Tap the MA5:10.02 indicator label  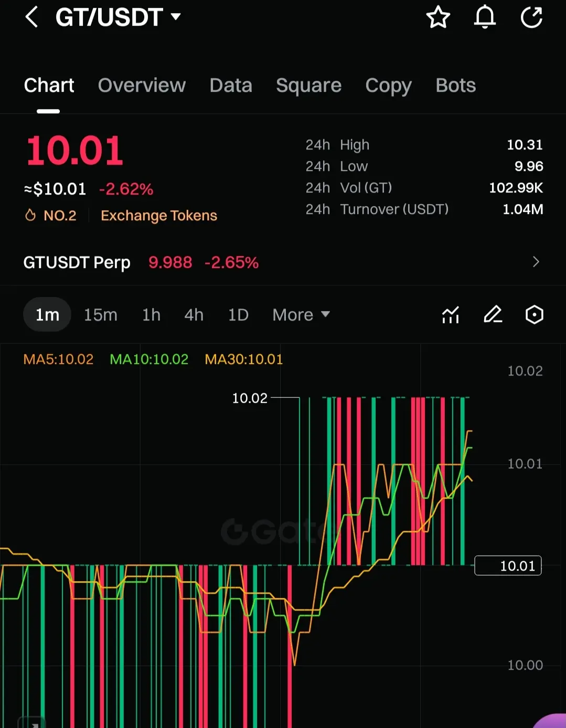point(58,359)
